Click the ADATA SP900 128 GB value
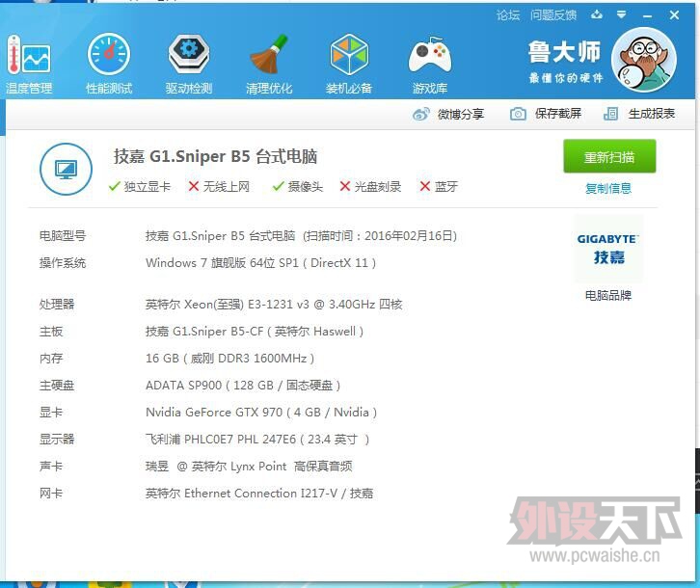700x588 pixels. pos(243,386)
